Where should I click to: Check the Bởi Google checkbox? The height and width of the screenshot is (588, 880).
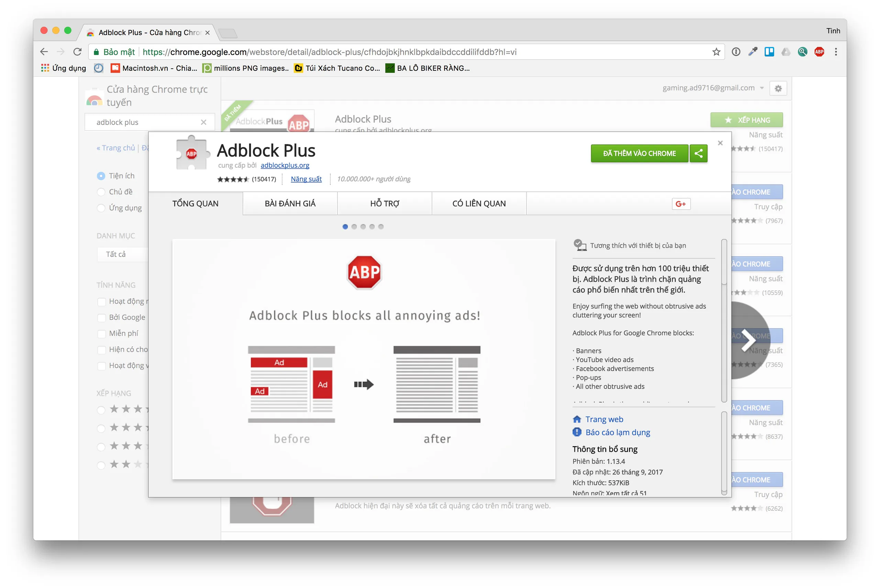click(101, 318)
